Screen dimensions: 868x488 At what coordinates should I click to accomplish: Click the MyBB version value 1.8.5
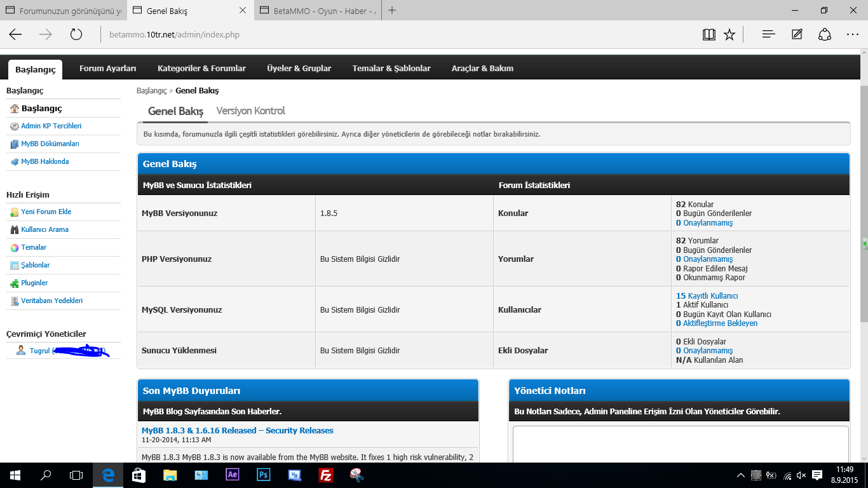tap(329, 213)
